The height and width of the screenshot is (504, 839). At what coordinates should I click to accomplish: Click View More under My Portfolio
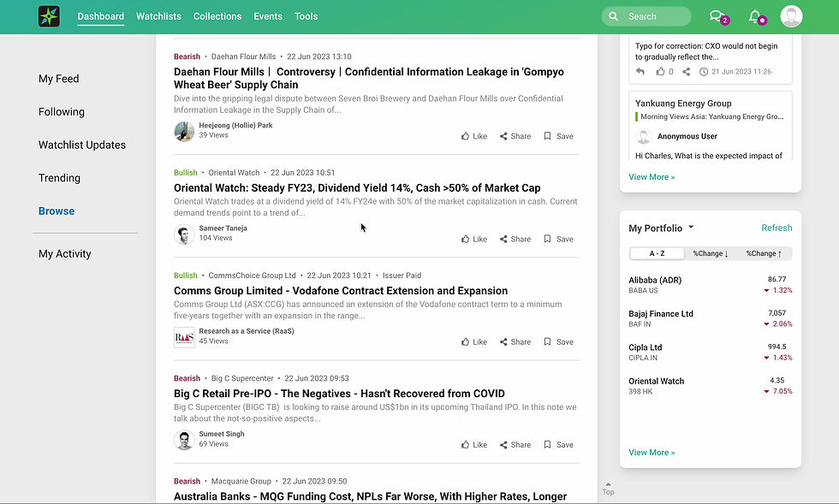pyautogui.click(x=652, y=453)
